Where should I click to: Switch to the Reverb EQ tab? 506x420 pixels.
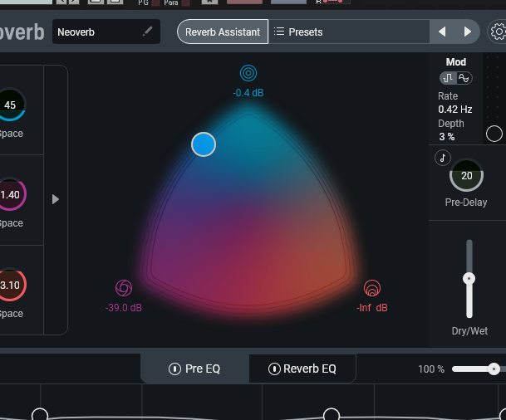click(x=302, y=369)
